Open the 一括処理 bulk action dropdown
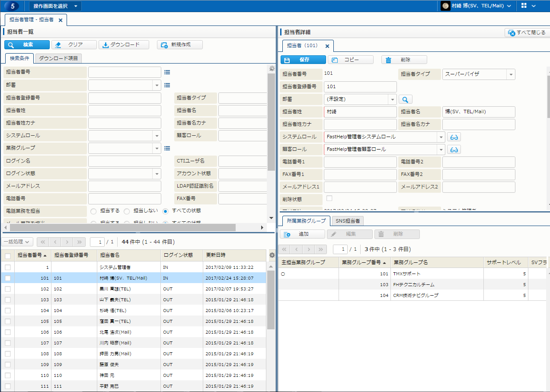This screenshot has width=550, height=392. (17, 242)
